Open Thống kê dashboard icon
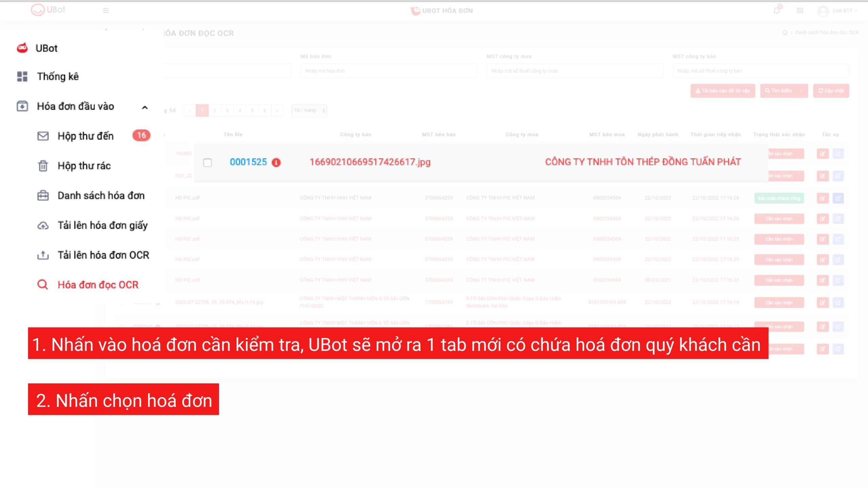The height and width of the screenshot is (488, 868). [x=22, y=77]
